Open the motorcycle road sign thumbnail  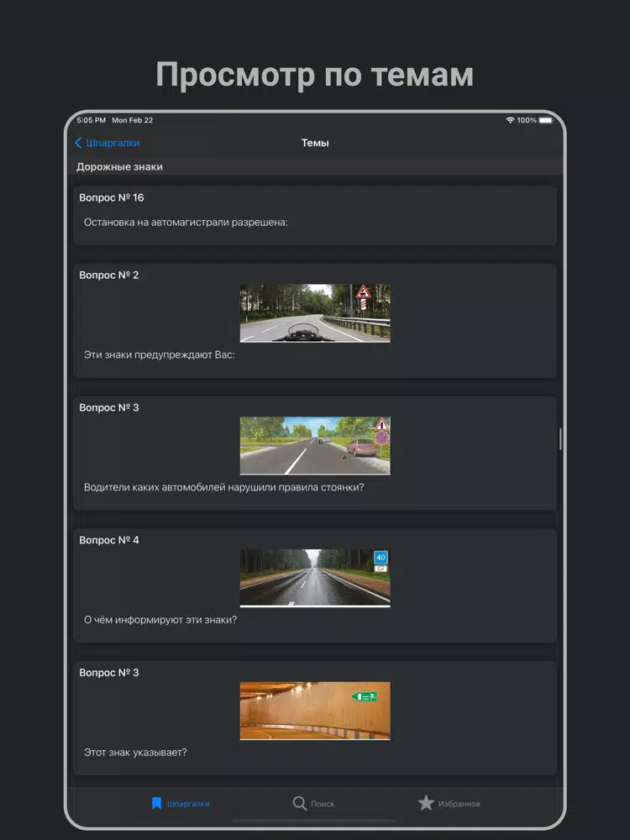click(x=315, y=313)
